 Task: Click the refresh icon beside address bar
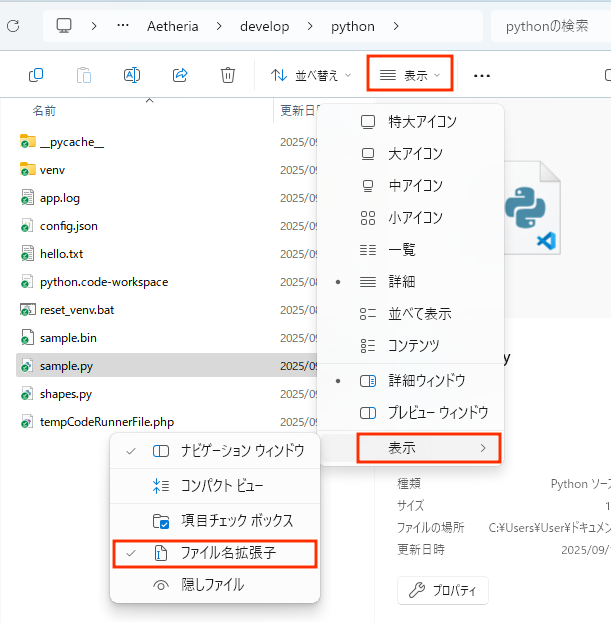13,25
